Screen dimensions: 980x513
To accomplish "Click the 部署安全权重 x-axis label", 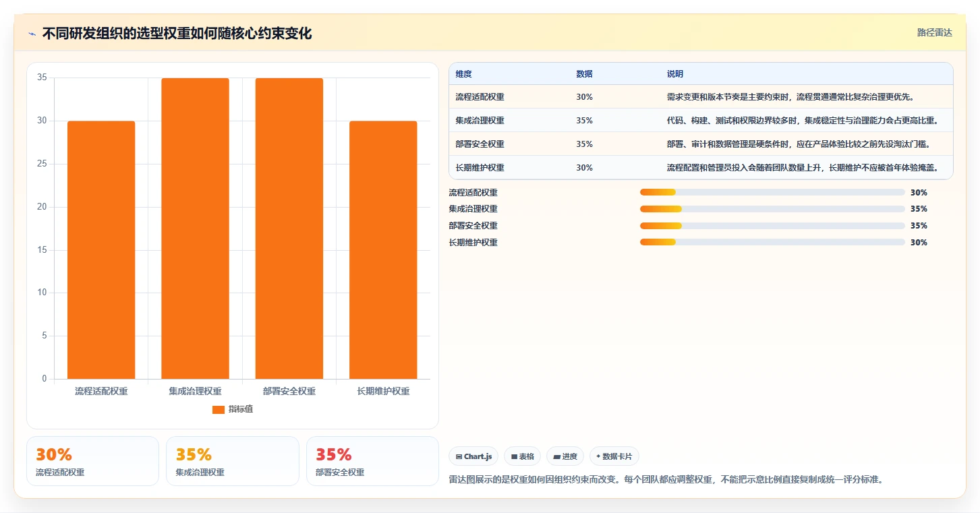I will [x=289, y=391].
